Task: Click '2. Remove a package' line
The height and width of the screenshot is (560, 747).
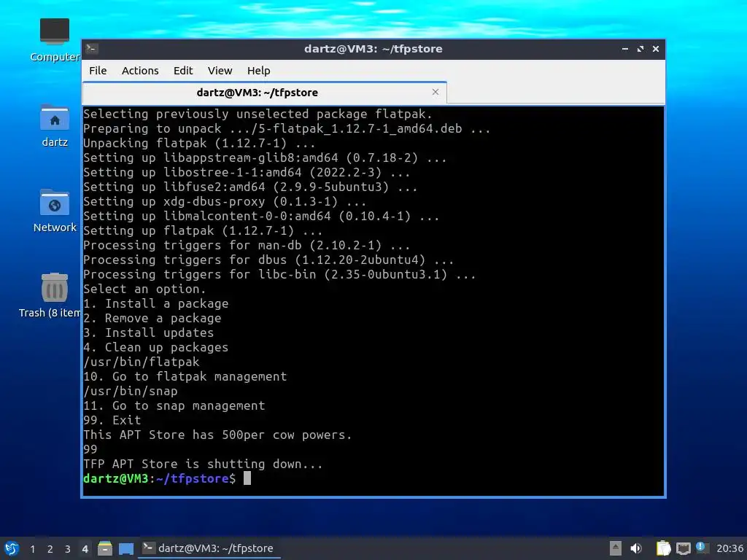Action: 152,318
